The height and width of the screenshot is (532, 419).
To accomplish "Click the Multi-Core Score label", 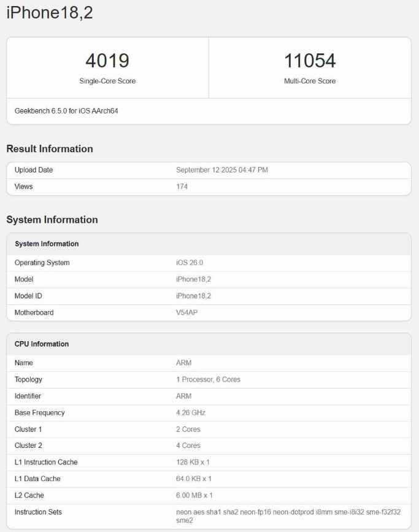I will tap(310, 81).
